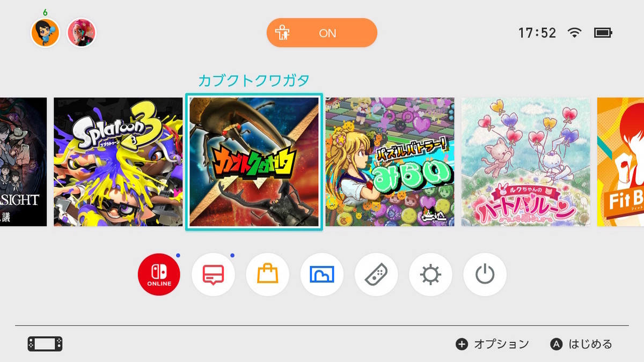The width and height of the screenshot is (644, 362).
Task: Select the ハートバルーン game tile
Action: coord(526,162)
